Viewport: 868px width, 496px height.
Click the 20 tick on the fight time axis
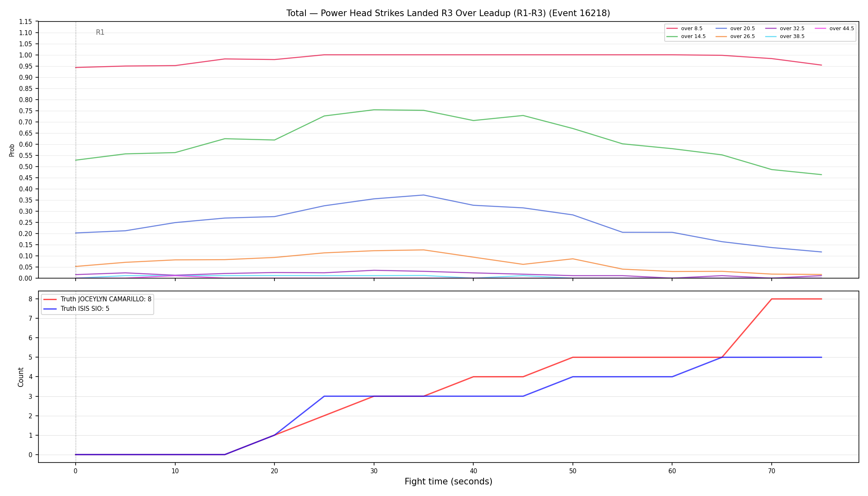(x=274, y=470)
